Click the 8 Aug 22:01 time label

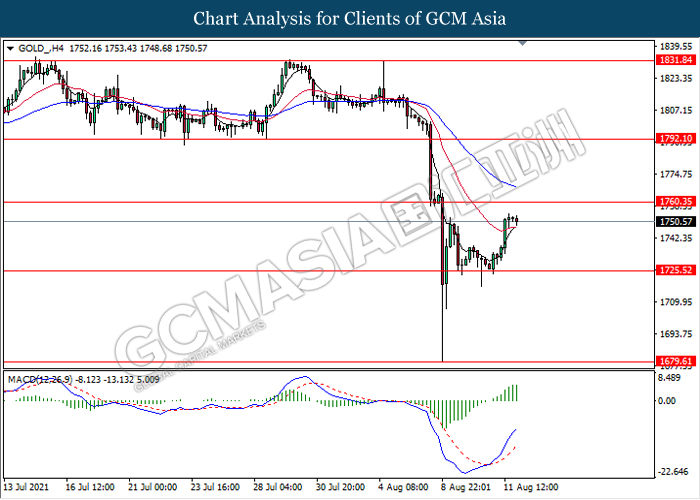(466, 487)
